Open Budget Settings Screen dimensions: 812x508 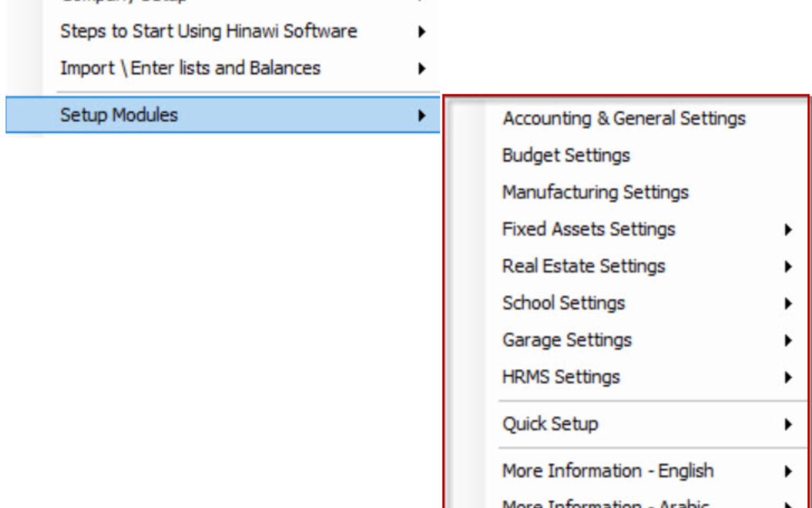(627, 155)
